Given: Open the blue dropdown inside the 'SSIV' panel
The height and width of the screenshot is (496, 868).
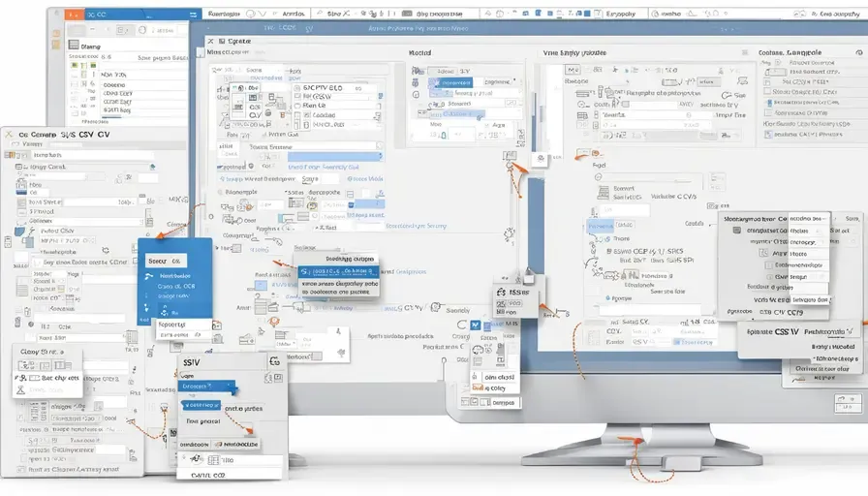Looking at the screenshot, I should (x=206, y=386).
